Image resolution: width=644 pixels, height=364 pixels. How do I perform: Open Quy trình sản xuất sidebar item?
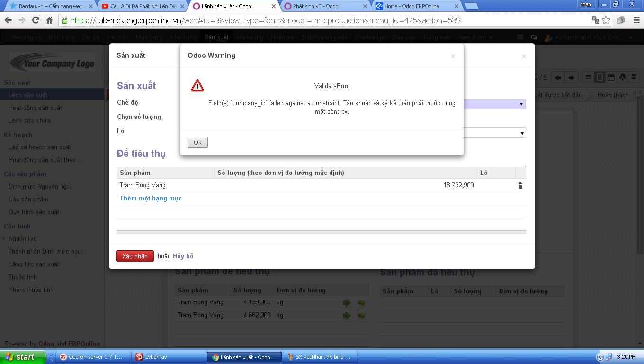[34, 212]
